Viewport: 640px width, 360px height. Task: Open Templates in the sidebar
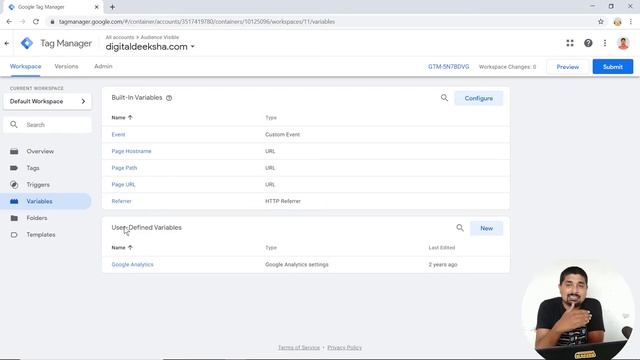[41, 235]
